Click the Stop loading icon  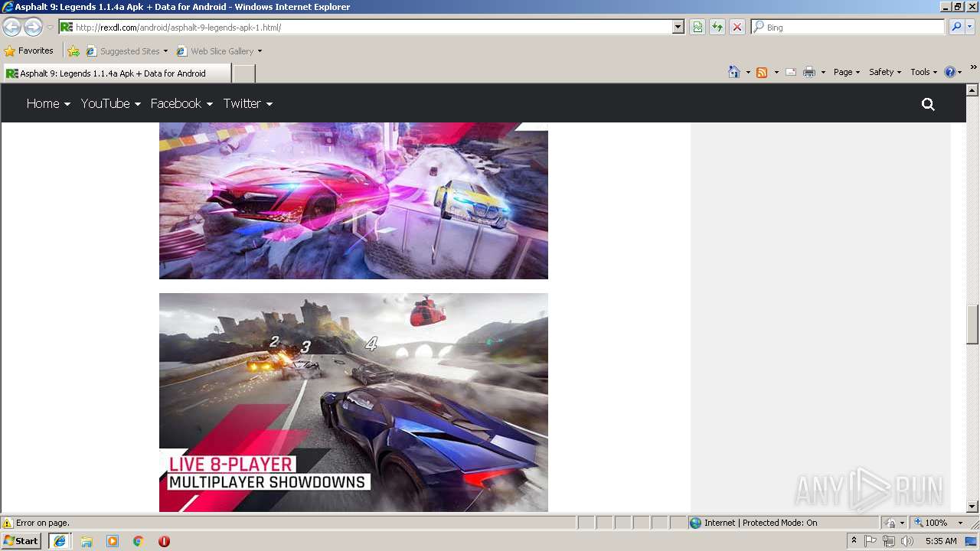tap(737, 27)
